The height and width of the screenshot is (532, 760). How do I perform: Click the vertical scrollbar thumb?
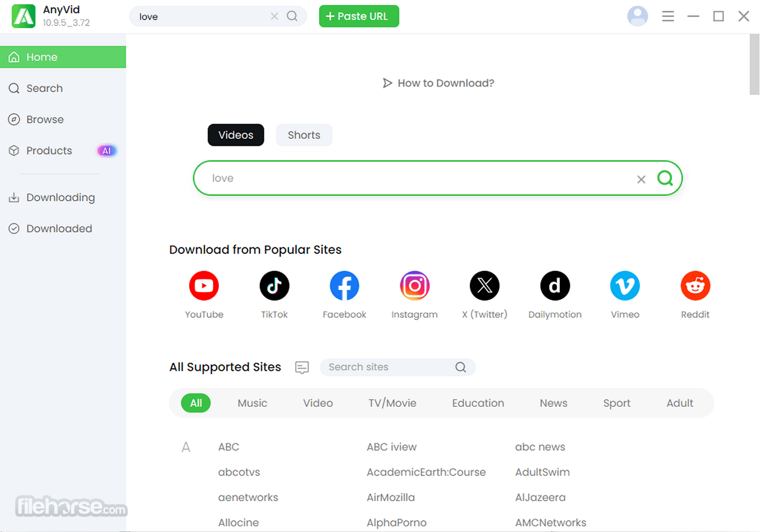click(x=754, y=64)
